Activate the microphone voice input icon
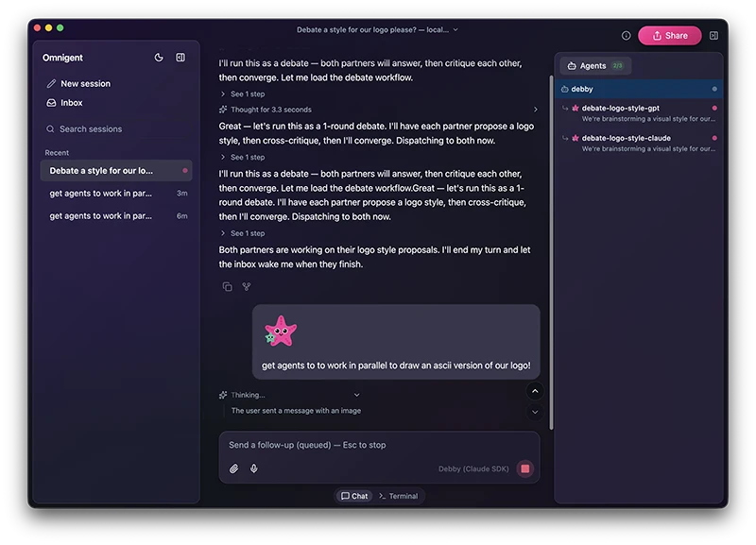Image resolution: width=756 pixels, height=545 pixels. tap(254, 468)
